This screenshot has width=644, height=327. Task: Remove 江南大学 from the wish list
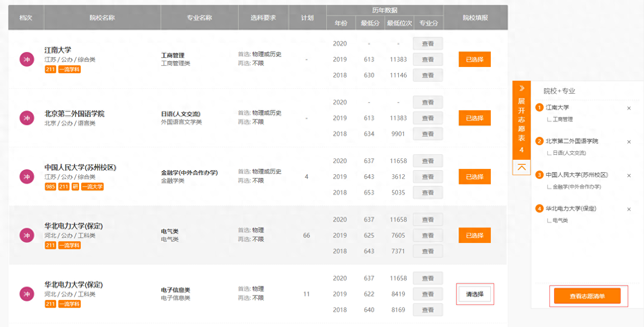click(x=629, y=108)
